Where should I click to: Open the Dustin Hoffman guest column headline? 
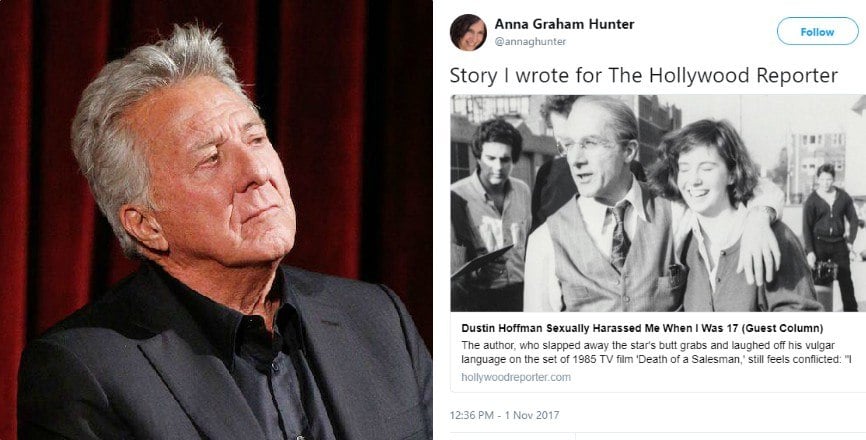[642, 328]
